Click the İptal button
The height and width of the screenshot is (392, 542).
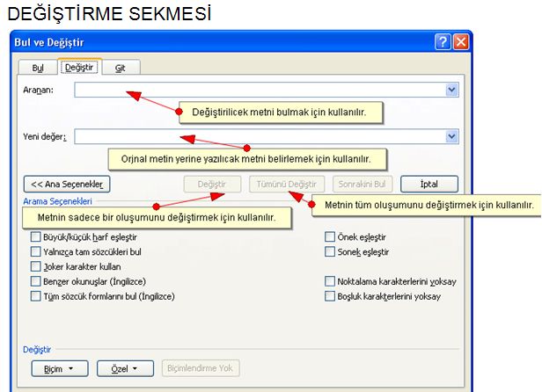pos(429,184)
